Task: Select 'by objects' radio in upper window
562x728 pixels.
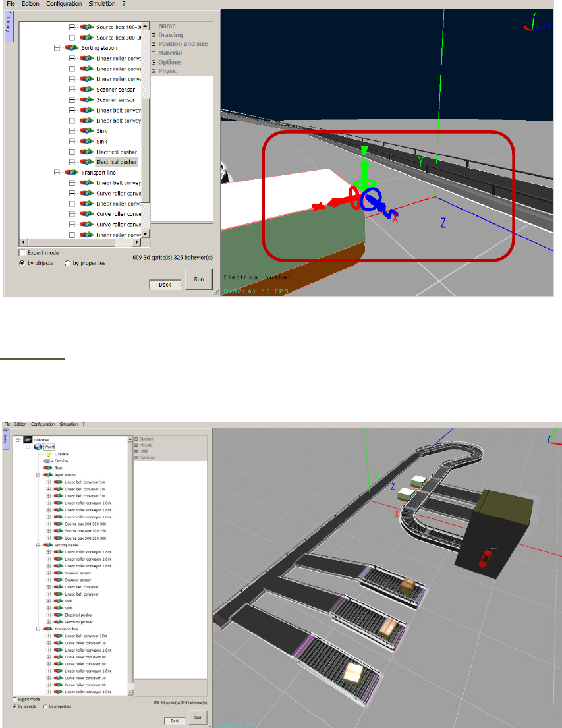Action: [x=22, y=264]
